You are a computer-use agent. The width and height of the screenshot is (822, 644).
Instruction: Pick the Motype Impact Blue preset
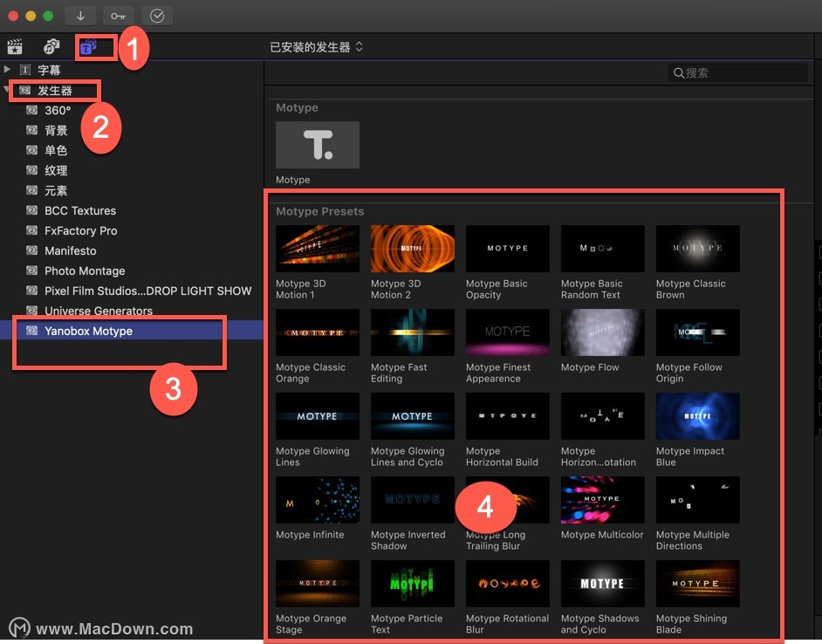pyautogui.click(x=698, y=416)
